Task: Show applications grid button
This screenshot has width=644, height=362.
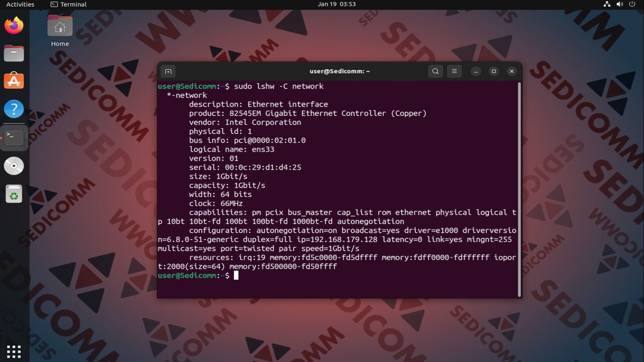Action: coord(14,351)
